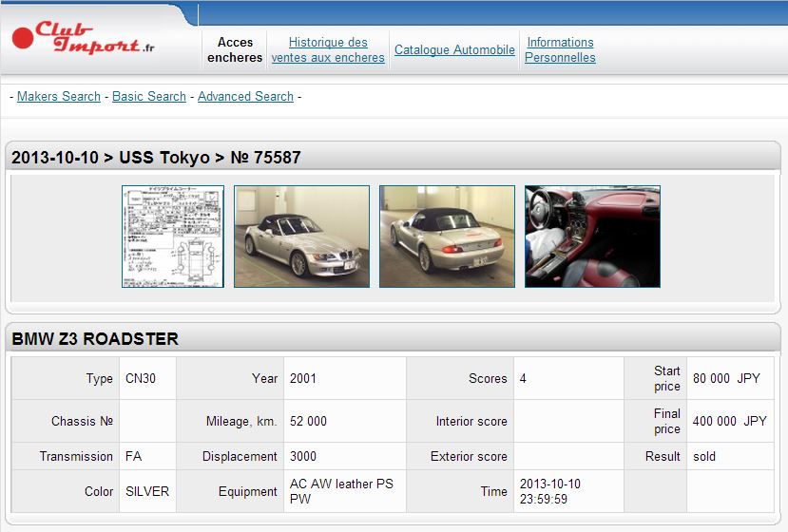Click the Basic Search link
This screenshot has height=532, width=788.
[x=149, y=96]
